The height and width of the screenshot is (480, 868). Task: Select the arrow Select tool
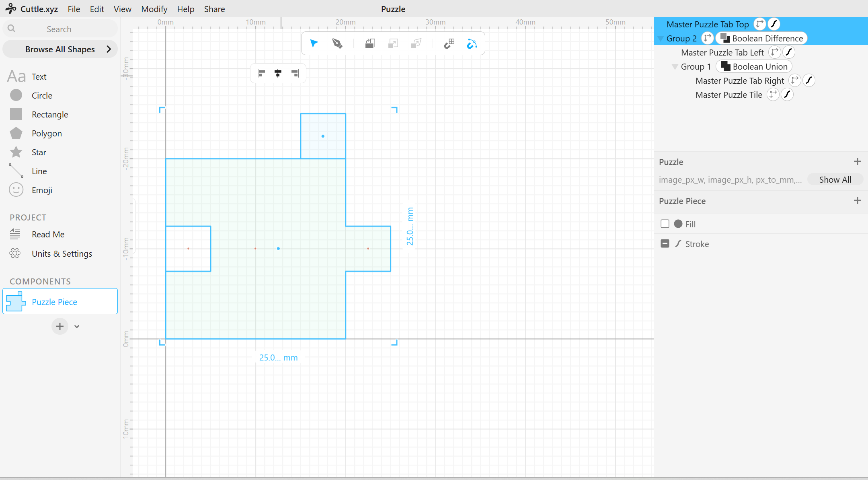314,43
